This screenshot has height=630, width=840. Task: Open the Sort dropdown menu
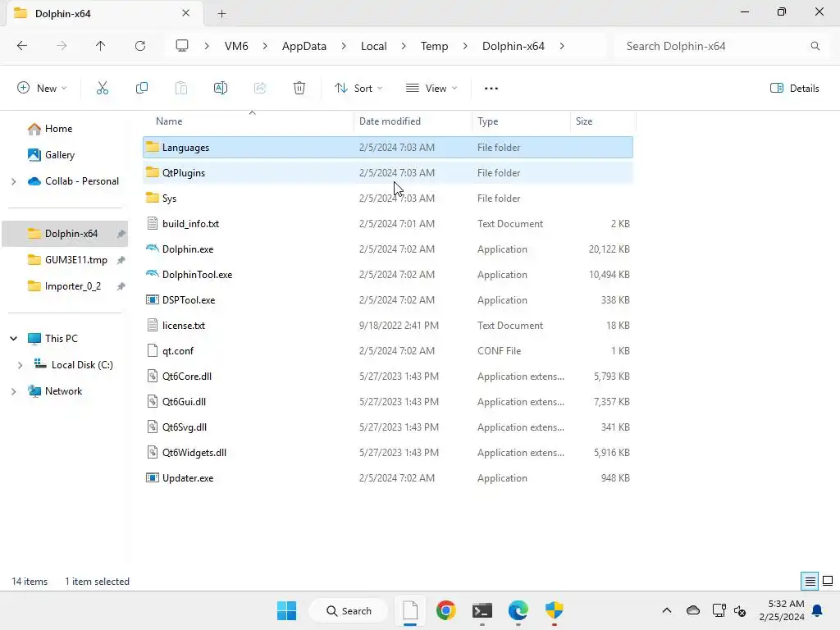tap(358, 89)
